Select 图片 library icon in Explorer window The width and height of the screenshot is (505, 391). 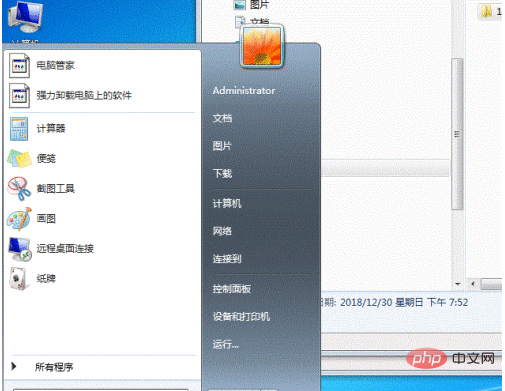239,5
